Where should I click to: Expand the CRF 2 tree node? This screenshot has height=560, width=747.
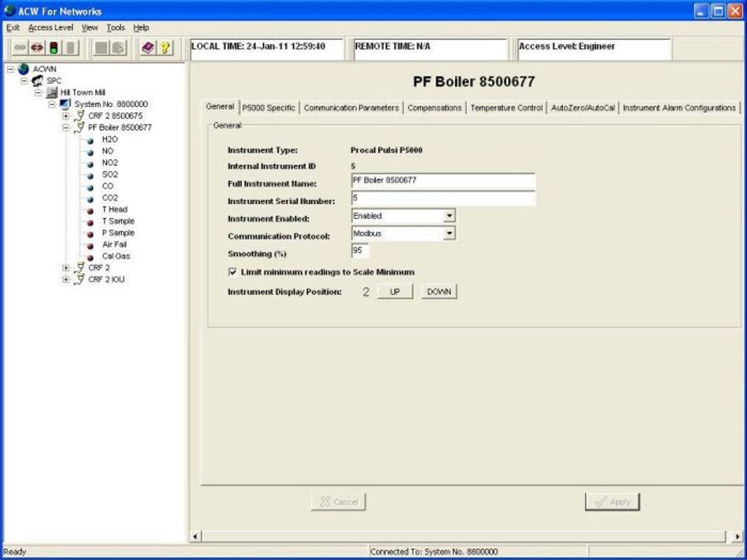click(66, 268)
